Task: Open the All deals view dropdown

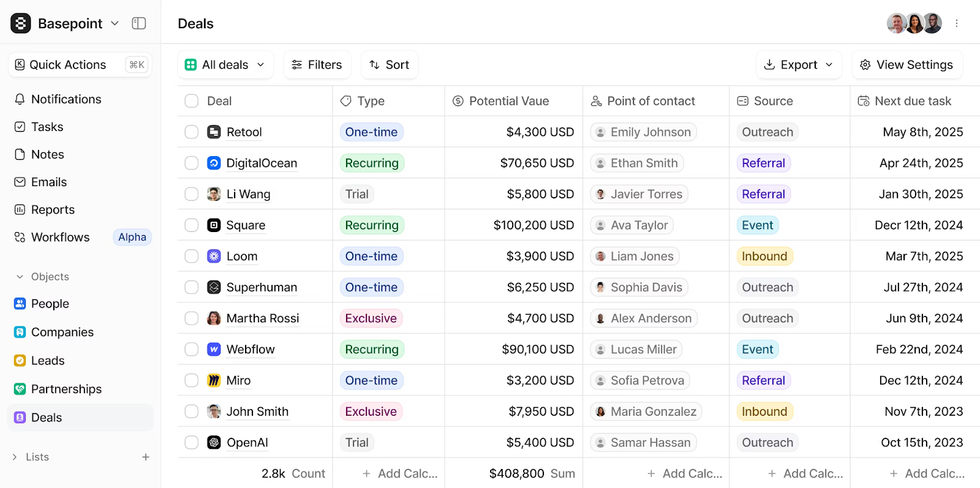Action: coord(225,65)
